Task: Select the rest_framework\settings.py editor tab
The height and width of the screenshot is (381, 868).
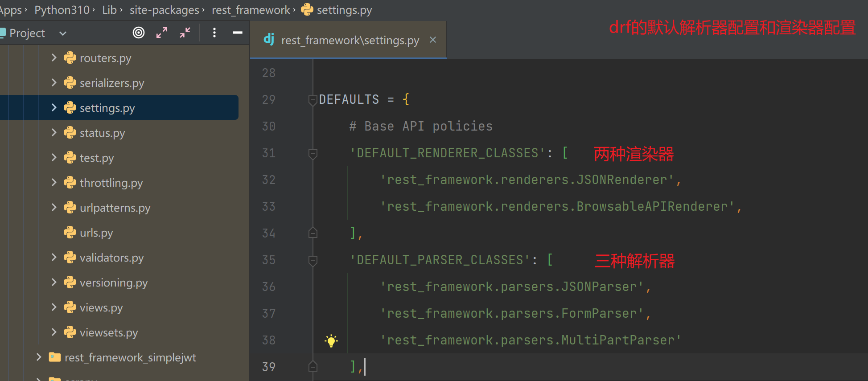Action: [348, 40]
